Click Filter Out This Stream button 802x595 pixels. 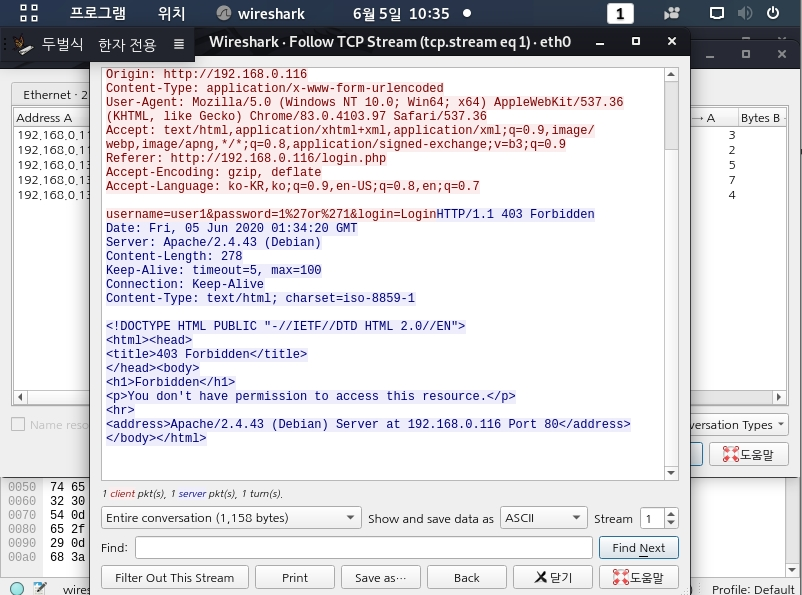click(175, 578)
